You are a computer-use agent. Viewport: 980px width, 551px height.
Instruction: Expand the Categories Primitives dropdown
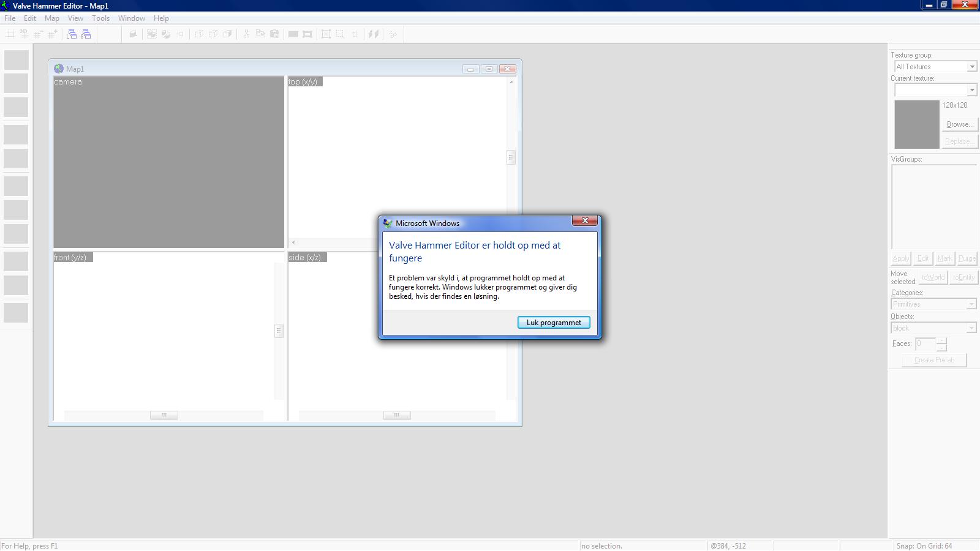coord(971,304)
